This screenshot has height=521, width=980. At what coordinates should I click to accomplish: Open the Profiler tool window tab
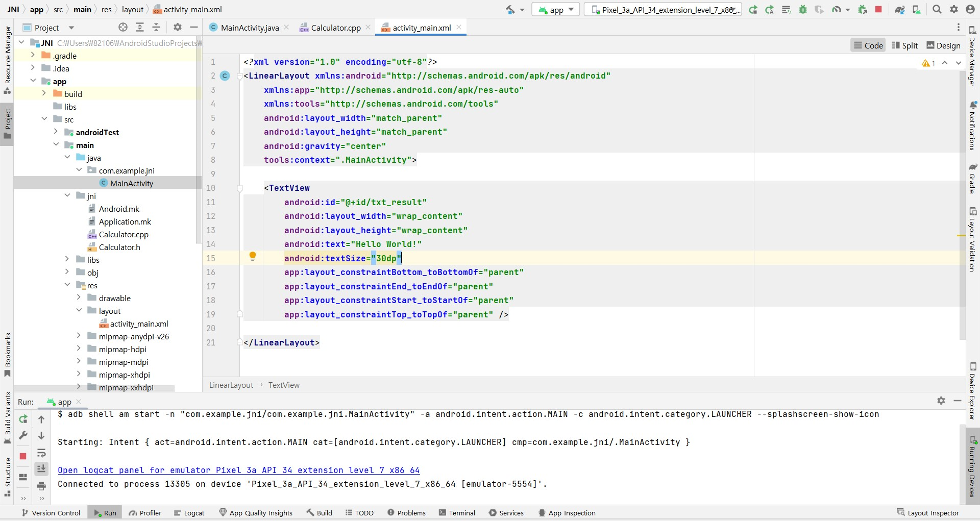[x=145, y=513]
